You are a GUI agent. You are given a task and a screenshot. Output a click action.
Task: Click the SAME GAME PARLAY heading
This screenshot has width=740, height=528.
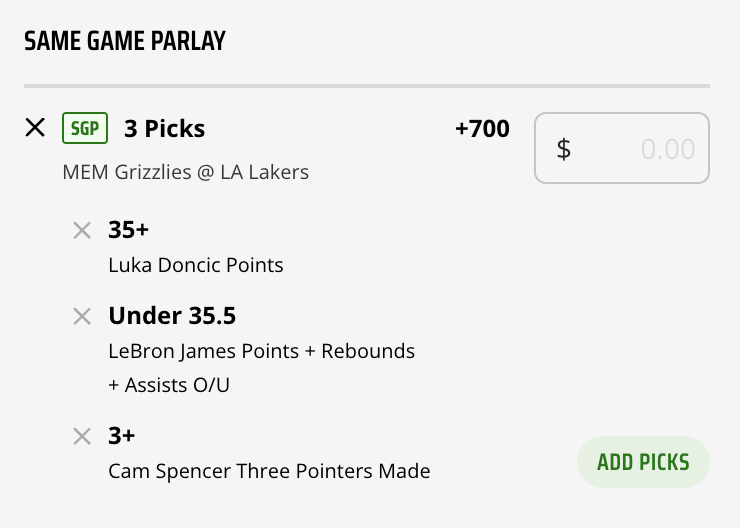click(125, 41)
